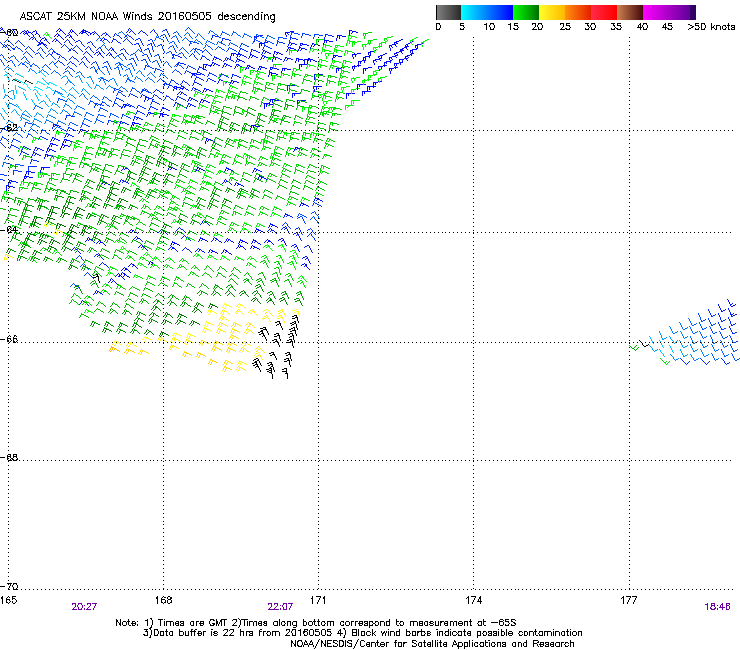Click the orange 25-30 knots legend segment
This screenshot has height=650, width=740.
(x=578, y=12)
